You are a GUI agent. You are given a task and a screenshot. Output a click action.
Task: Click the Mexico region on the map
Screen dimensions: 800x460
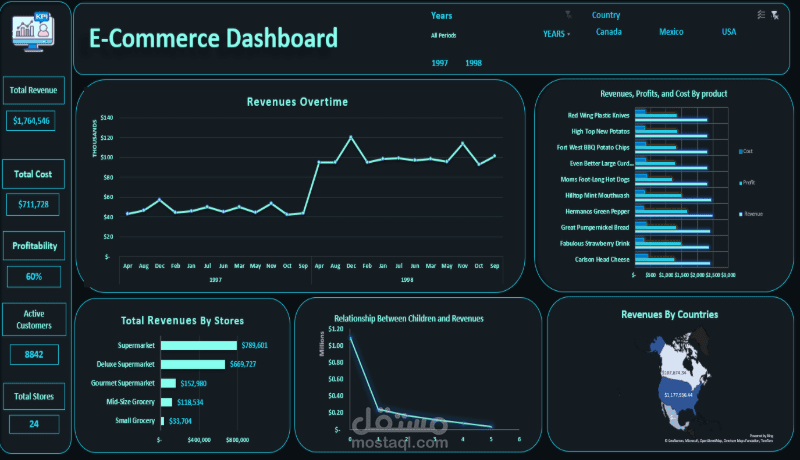pos(672,418)
